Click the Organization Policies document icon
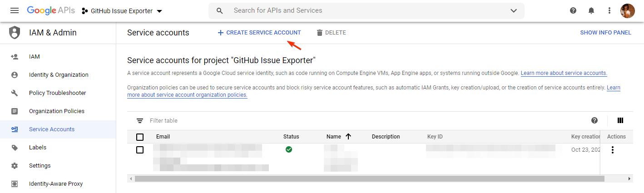The height and width of the screenshot is (193, 644). (x=15, y=111)
